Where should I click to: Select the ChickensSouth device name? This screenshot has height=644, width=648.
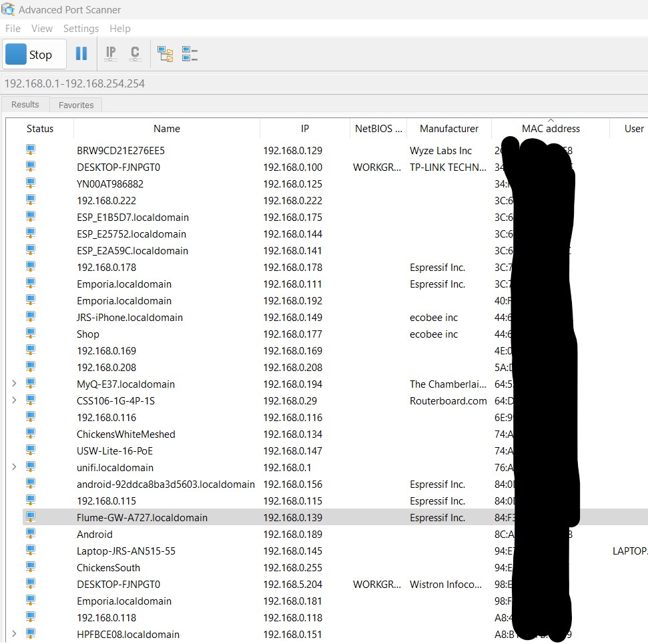(108, 568)
